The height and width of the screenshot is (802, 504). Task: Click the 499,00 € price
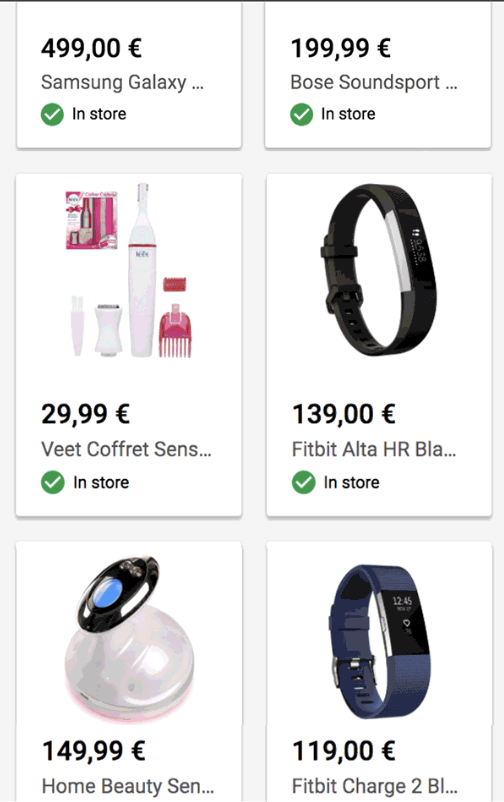click(92, 49)
